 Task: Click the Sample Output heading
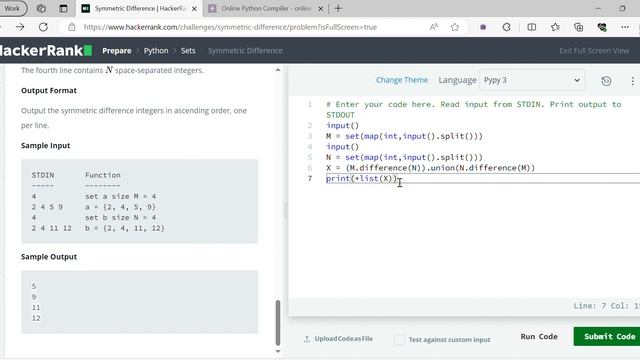click(49, 257)
